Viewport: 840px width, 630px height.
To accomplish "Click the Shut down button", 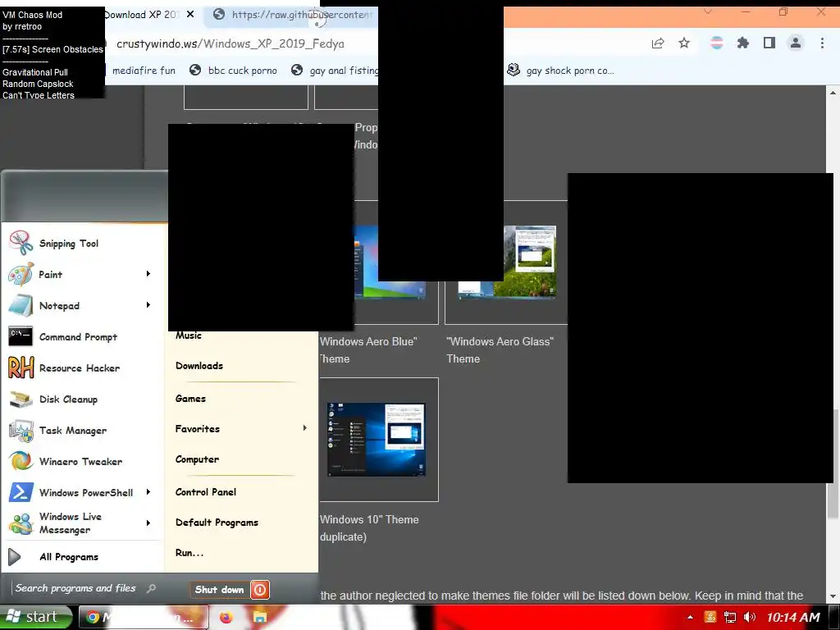I will click(219, 590).
